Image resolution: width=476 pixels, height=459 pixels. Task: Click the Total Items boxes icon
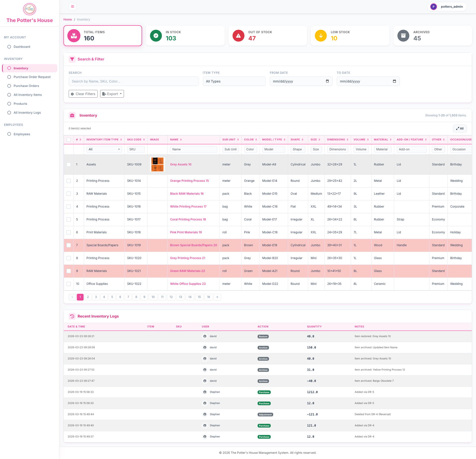pyautogui.click(x=74, y=36)
